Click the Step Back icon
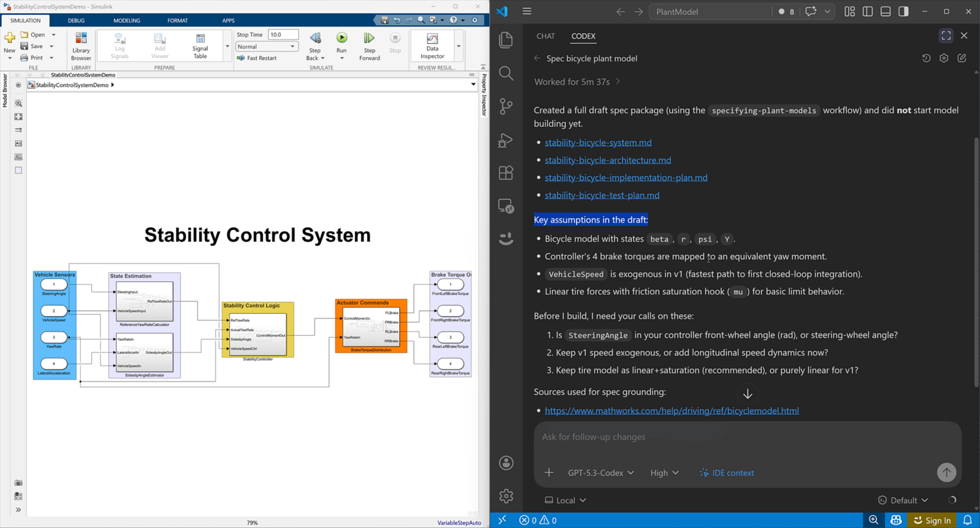This screenshot has height=528, width=980. pos(315,38)
